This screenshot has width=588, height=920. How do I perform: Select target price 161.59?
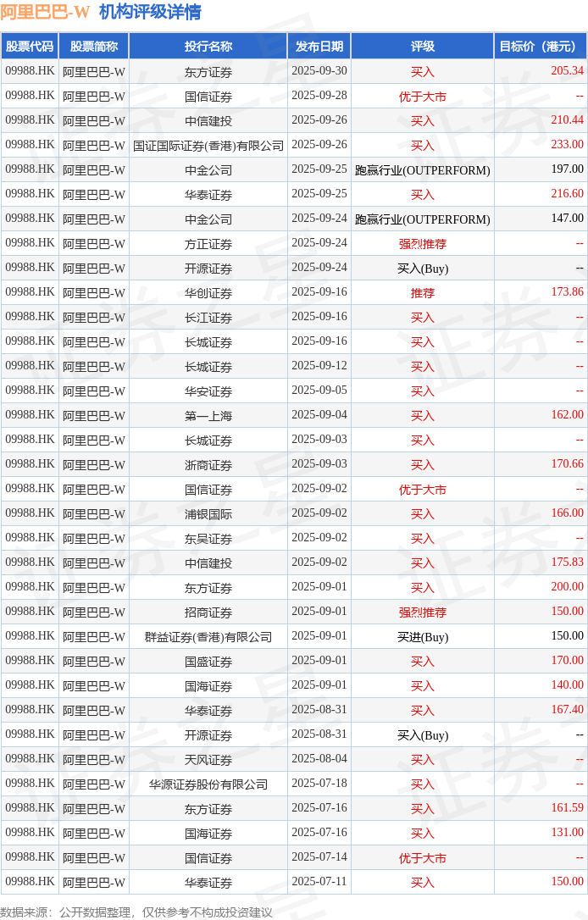tap(567, 808)
